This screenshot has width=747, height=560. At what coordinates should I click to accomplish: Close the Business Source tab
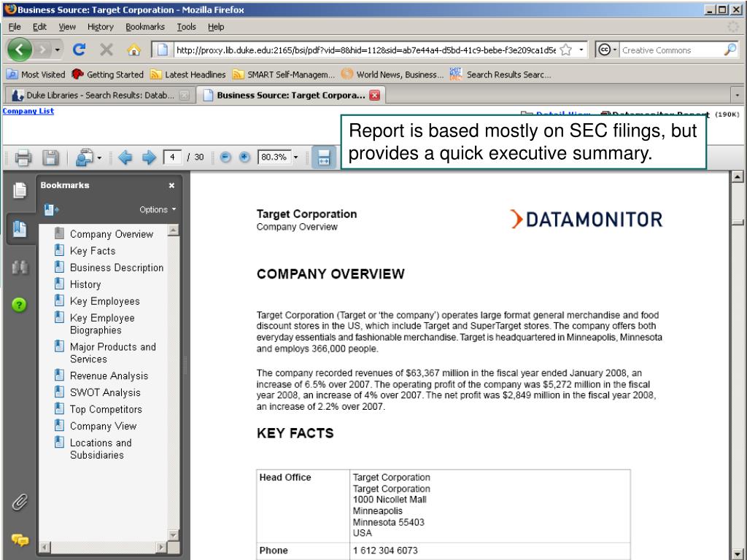375,96
